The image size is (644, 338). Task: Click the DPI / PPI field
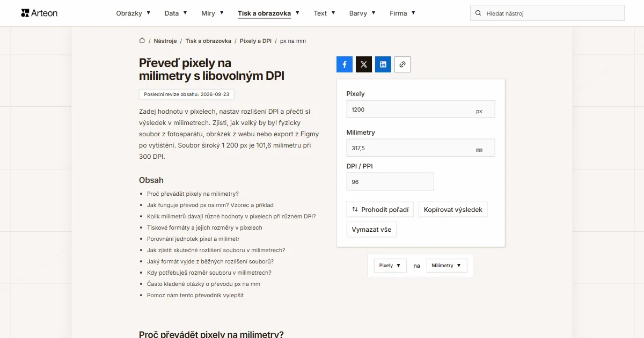(x=390, y=182)
